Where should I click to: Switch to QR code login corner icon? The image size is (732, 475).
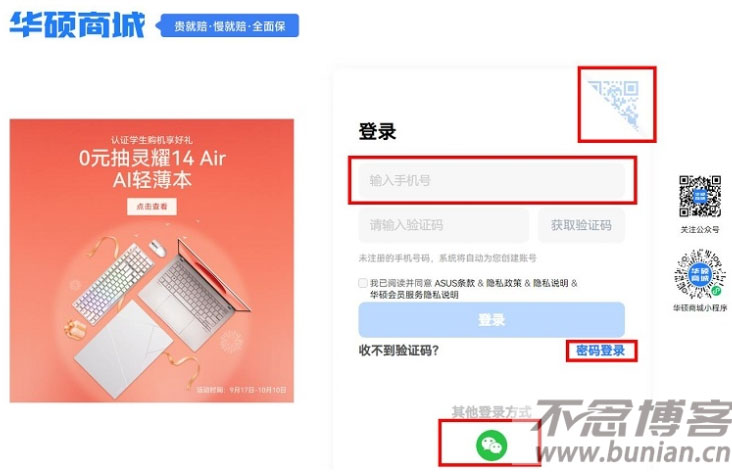coord(616,105)
